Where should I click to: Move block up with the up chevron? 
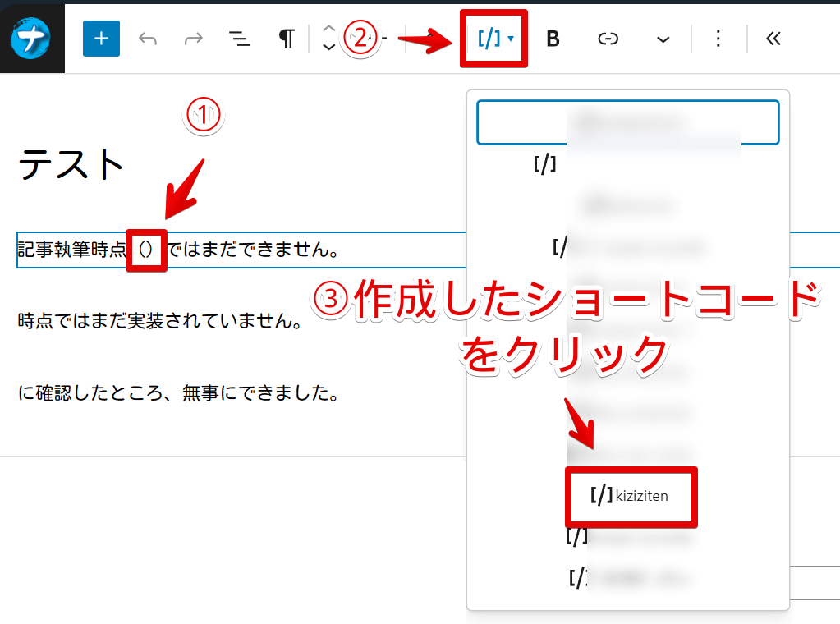(329, 29)
